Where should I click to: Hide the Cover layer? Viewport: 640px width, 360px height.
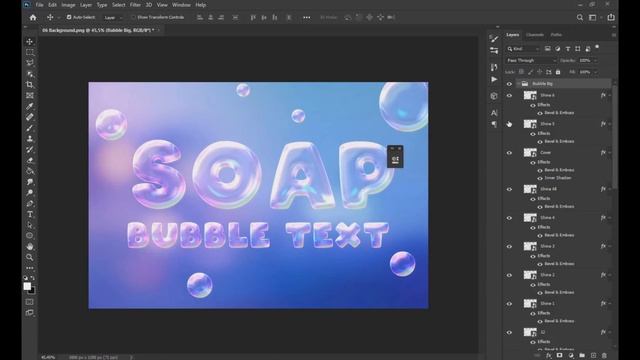509,153
